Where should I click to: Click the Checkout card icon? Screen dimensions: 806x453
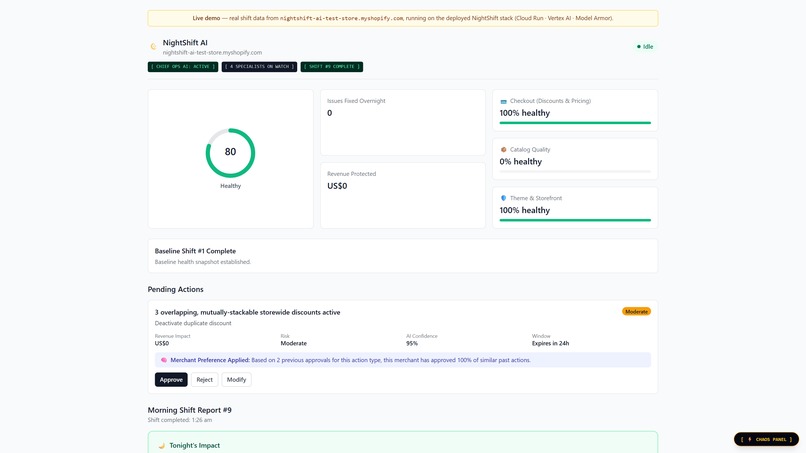(x=503, y=101)
